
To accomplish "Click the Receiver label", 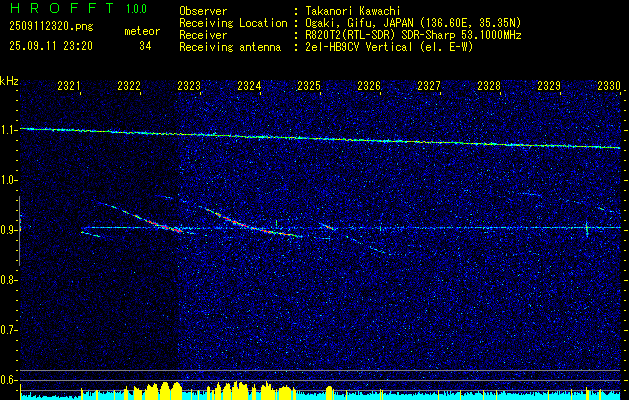I will [x=203, y=35].
